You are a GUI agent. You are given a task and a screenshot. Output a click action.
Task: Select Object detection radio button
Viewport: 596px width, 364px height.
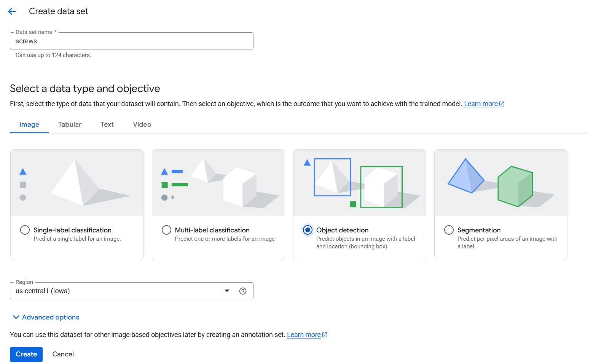pyautogui.click(x=308, y=230)
